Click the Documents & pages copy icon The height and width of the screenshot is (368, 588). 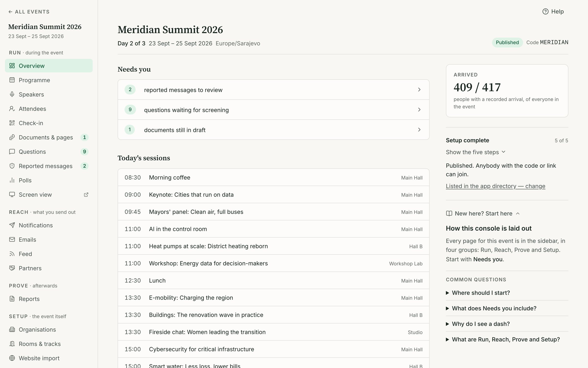tap(12, 137)
